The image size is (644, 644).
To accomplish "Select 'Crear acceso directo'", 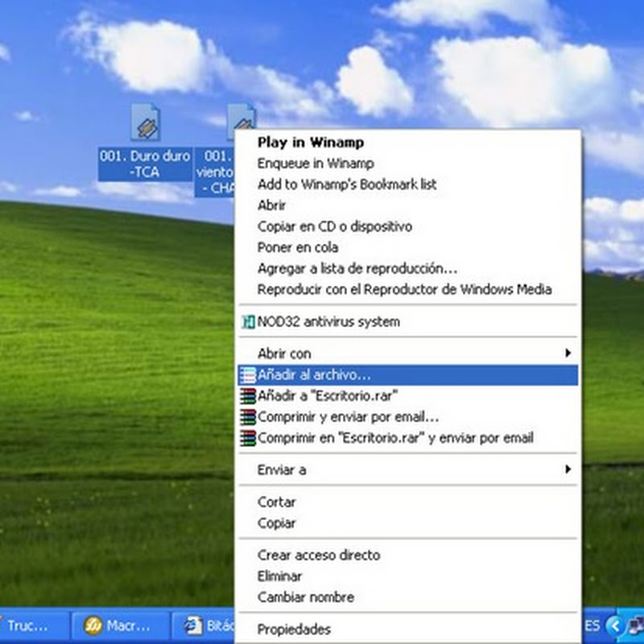I will coord(408,555).
